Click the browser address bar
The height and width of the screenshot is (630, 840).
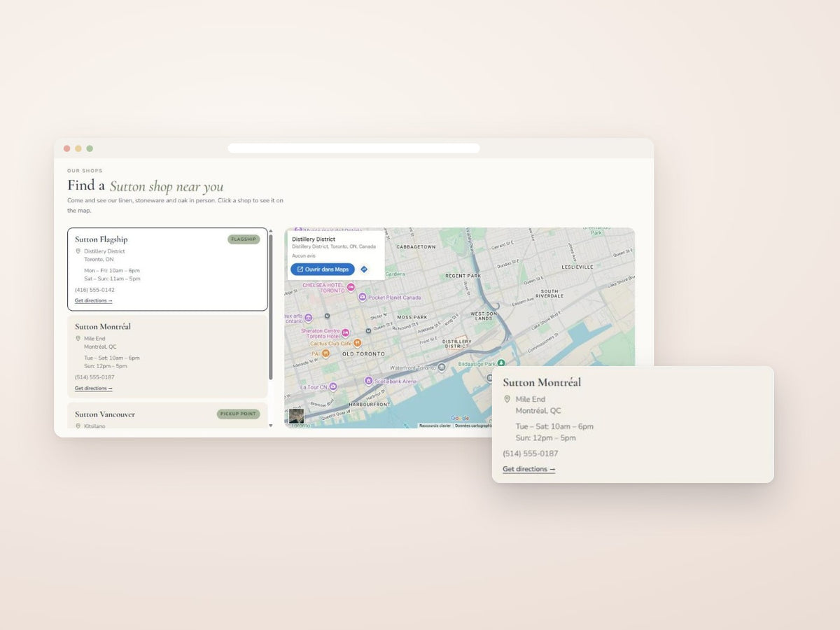point(353,148)
